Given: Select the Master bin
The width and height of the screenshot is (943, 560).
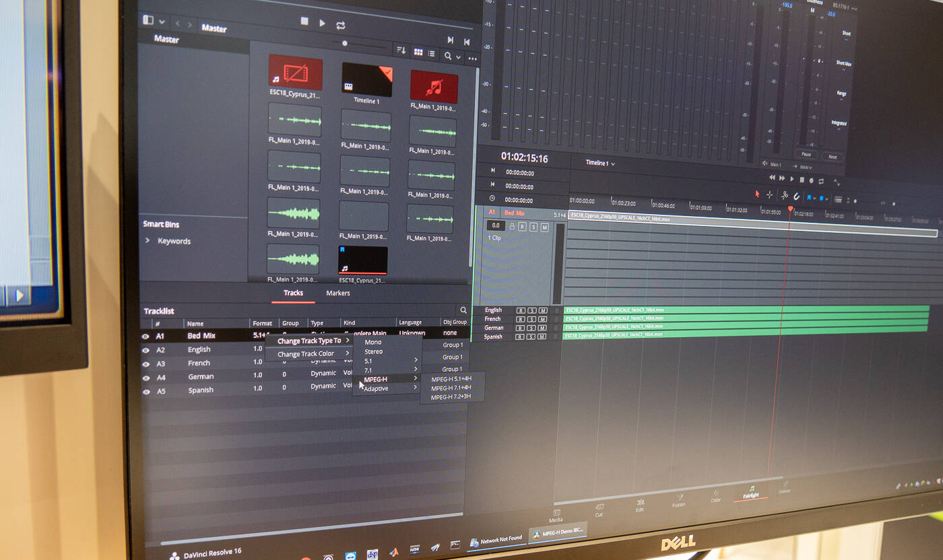Looking at the screenshot, I should pyautogui.click(x=166, y=39).
